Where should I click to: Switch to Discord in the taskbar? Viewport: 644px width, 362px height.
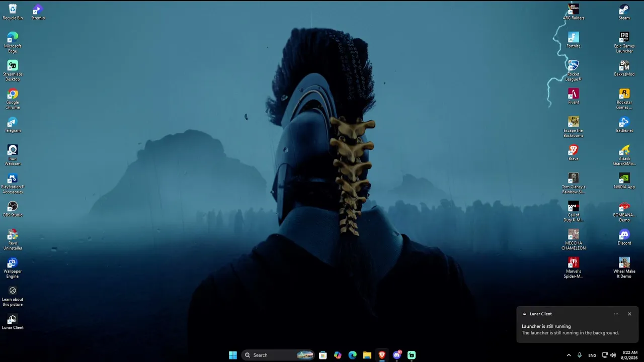coord(397,355)
